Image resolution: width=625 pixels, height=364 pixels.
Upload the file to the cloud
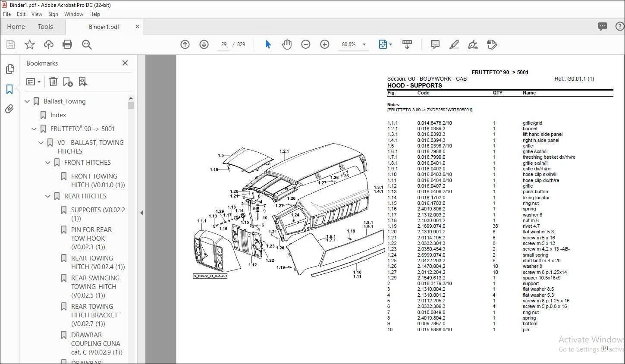point(49,44)
